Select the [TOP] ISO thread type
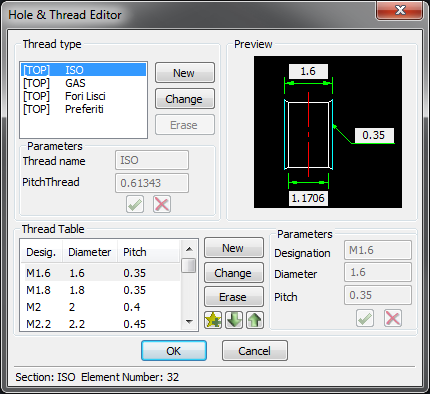The height and width of the screenshot is (394, 430). (x=84, y=70)
